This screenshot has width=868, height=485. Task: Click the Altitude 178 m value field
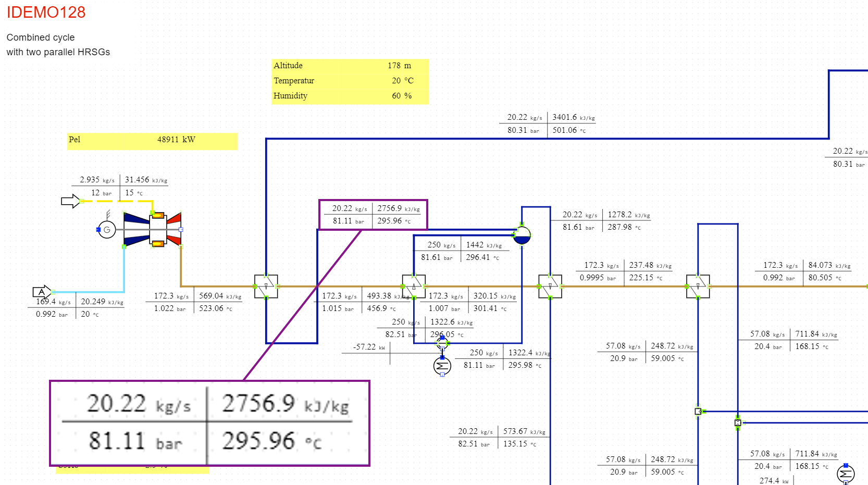point(399,66)
